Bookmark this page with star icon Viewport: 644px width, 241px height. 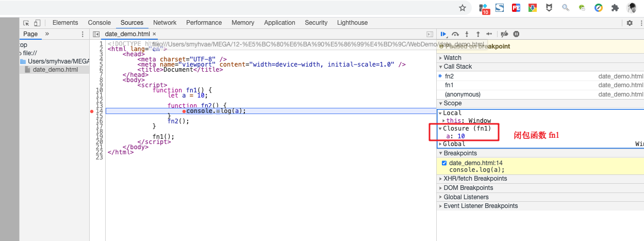(463, 8)
